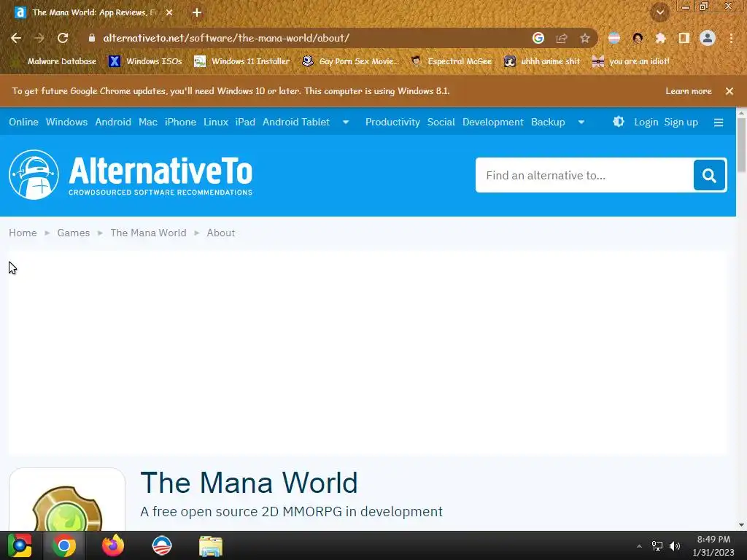Click the Login link
Image resolution: width=747 pixels, height=560 pixels.
click(x=646, y=122)
